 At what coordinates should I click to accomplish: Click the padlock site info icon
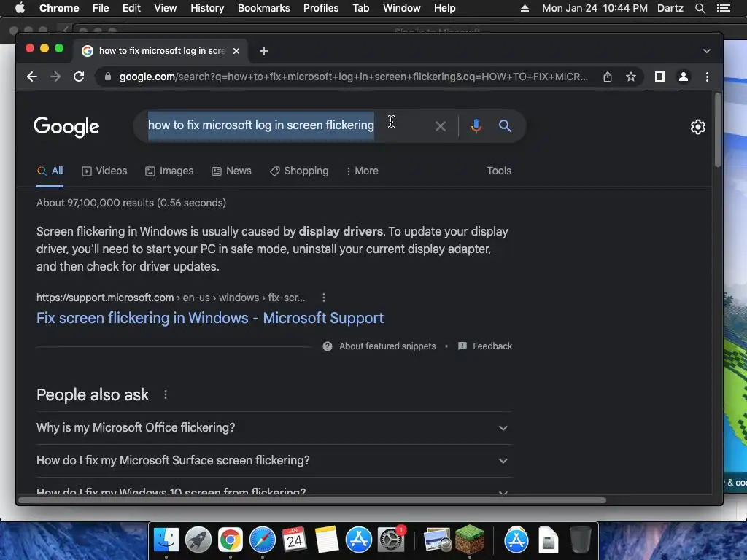pos(108,77)
